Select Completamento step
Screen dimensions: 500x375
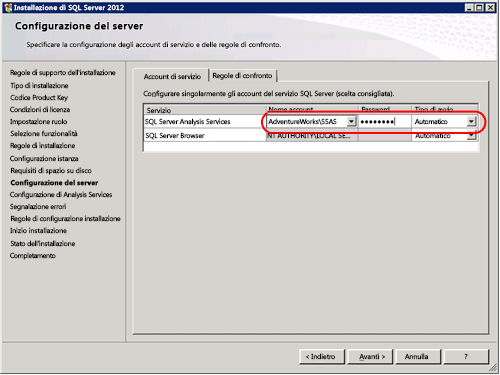[33, 256]
